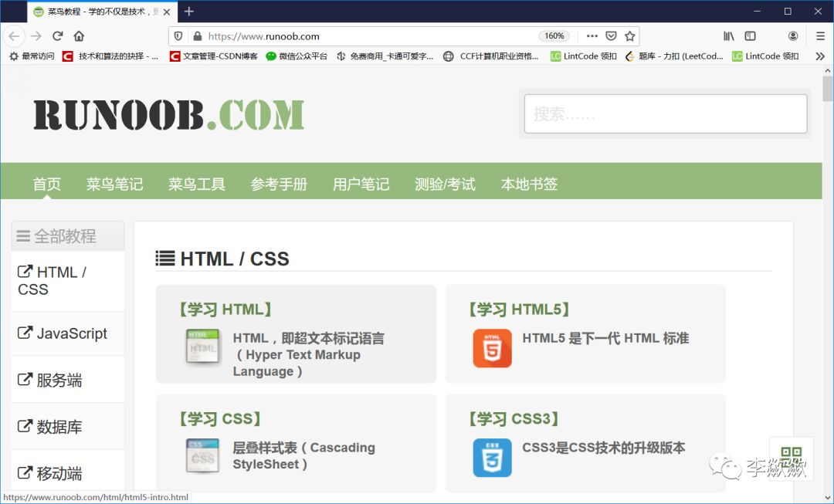This screenshot has width=834, height=504.
Task: Open tracking protection shield icon in address bar
Action: (x=178, y=36)
